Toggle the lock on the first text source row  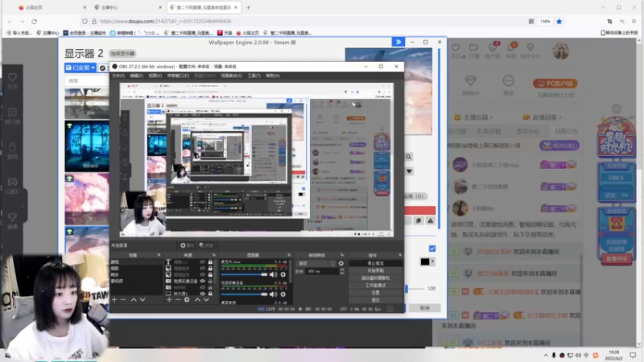click(210, 262)
